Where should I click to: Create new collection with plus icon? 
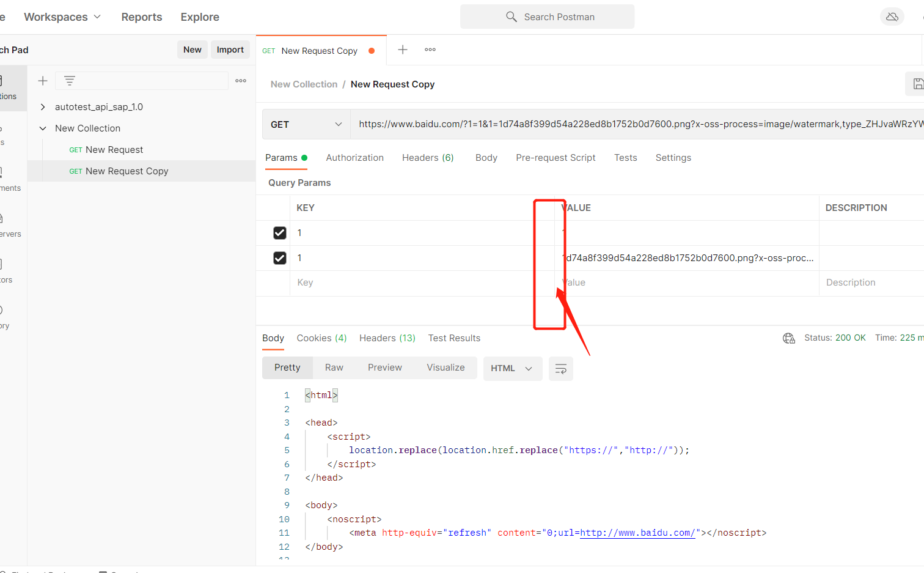(x=43, y=81)
